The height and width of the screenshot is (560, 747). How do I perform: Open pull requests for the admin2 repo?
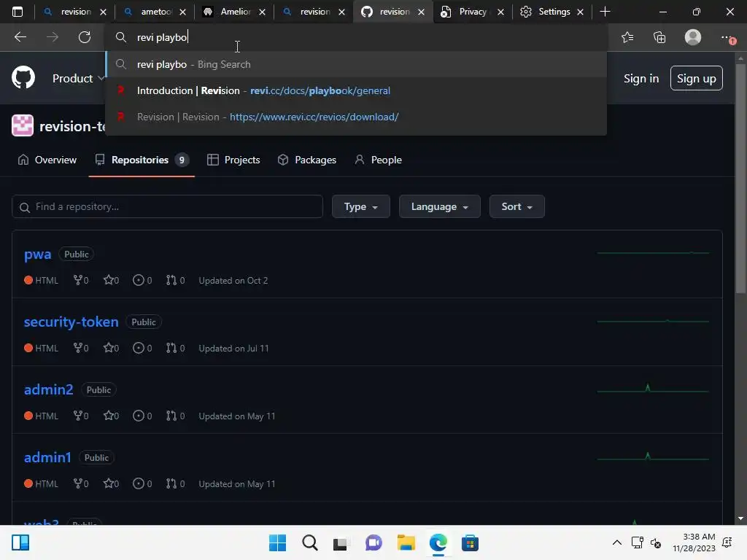(x=175, y=416)
